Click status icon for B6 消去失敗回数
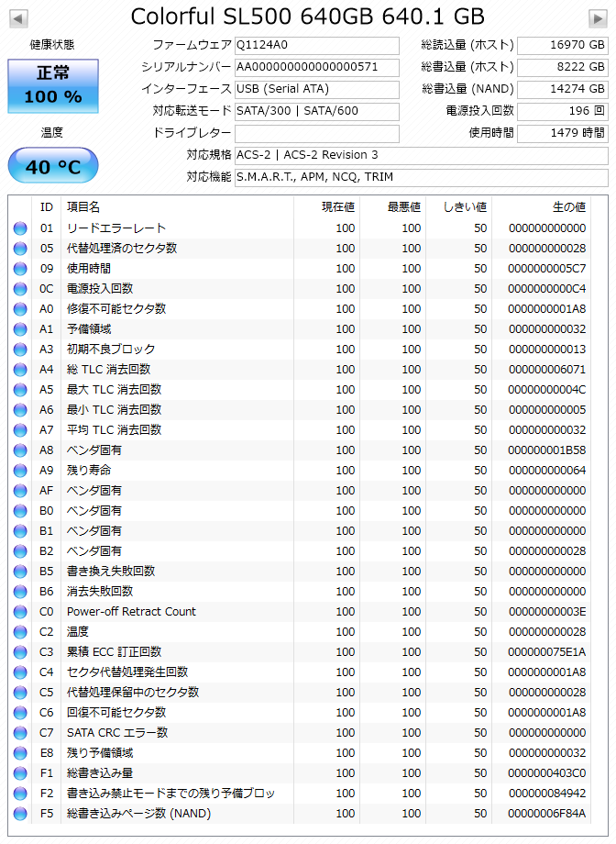This screenshot has height=844, width=616. tap(20, 592)
